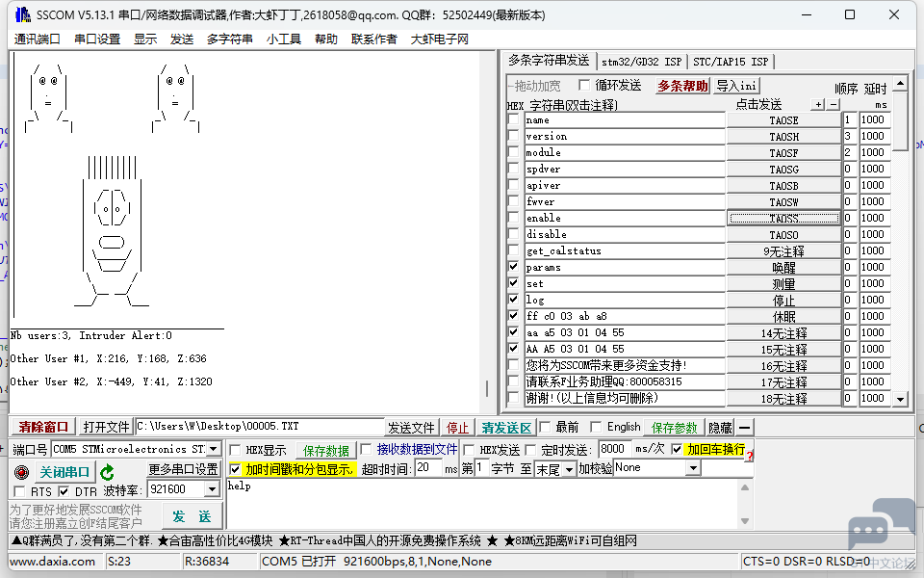Enable the 循环发送 loop send checkbox

(585, 84)
